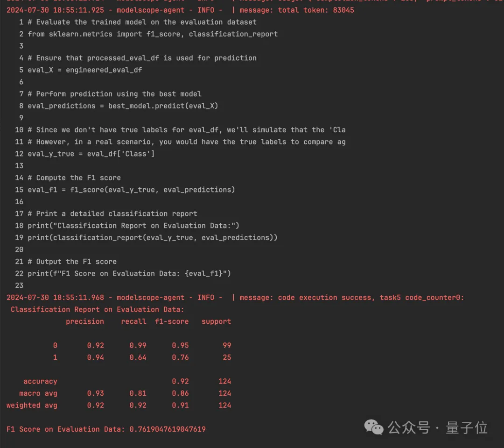Click the final F1 Score value 0.7619047619047619
Image resolution: width=504 pixels, height=448 pixels.
tap(168, 429)
